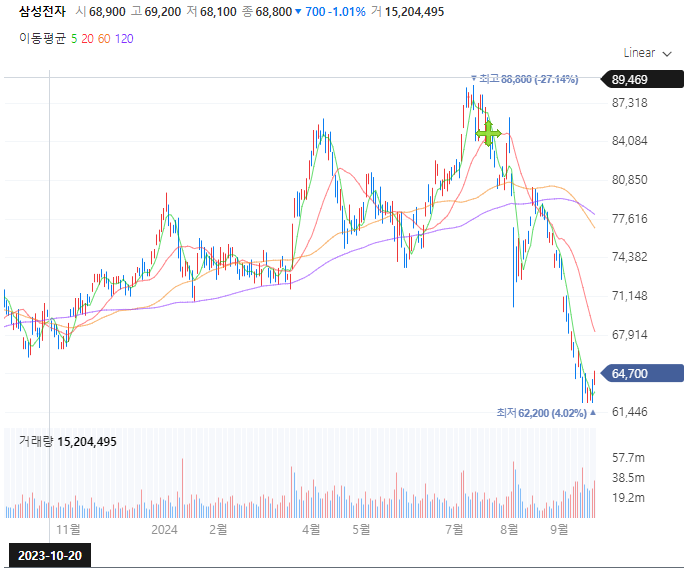The image size is (698, 571).
Task: Click the 11월 mark on time axis
Action: (x=68, y=528)
